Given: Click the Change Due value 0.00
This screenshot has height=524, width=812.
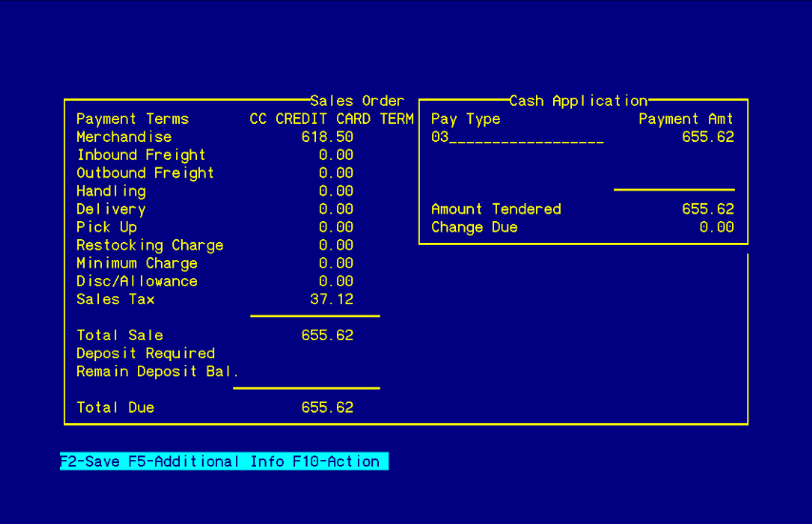Looking at the screenshot, I should tap(717, 227).
